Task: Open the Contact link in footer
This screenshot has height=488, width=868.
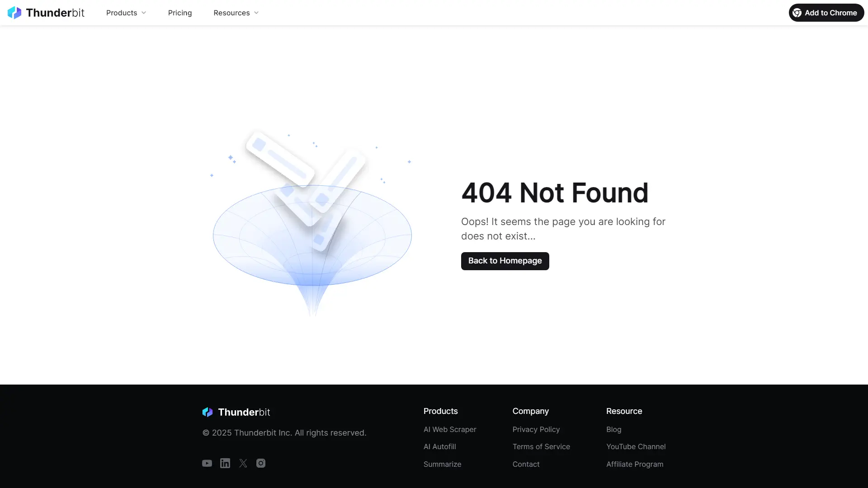Action: [526, 464]
